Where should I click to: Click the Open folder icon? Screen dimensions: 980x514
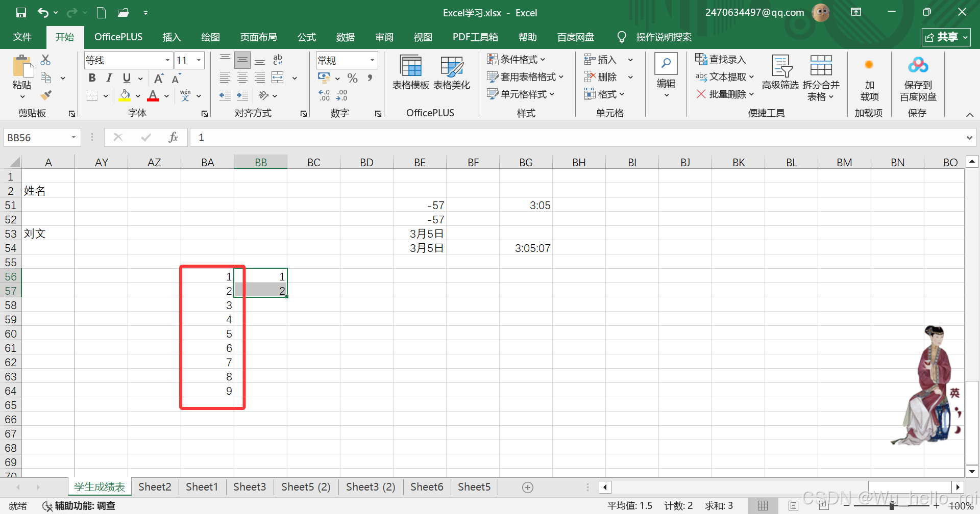[123, 13]
